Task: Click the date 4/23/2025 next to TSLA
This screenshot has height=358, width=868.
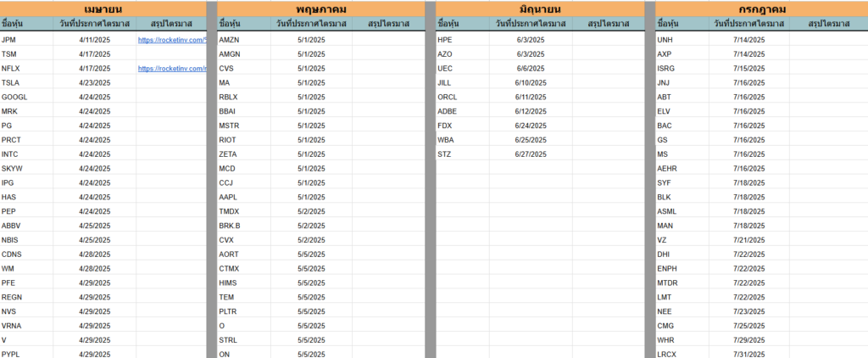Action: click(x=95, y=83)
